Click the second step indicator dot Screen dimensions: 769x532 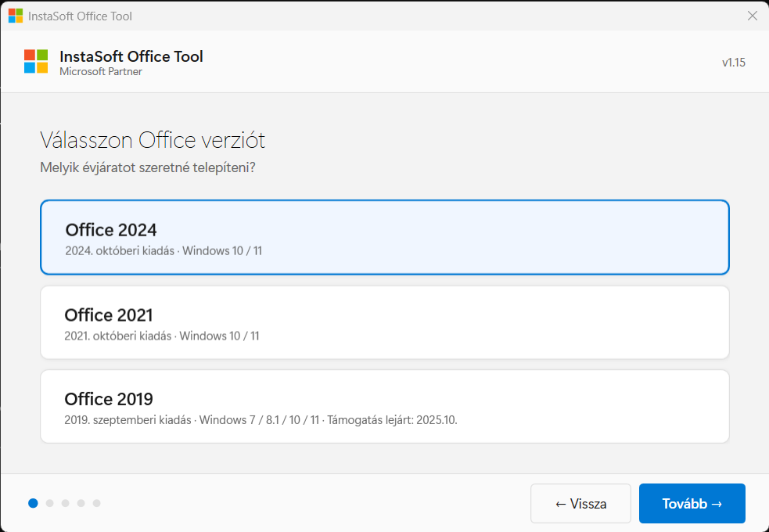(49, 503)
